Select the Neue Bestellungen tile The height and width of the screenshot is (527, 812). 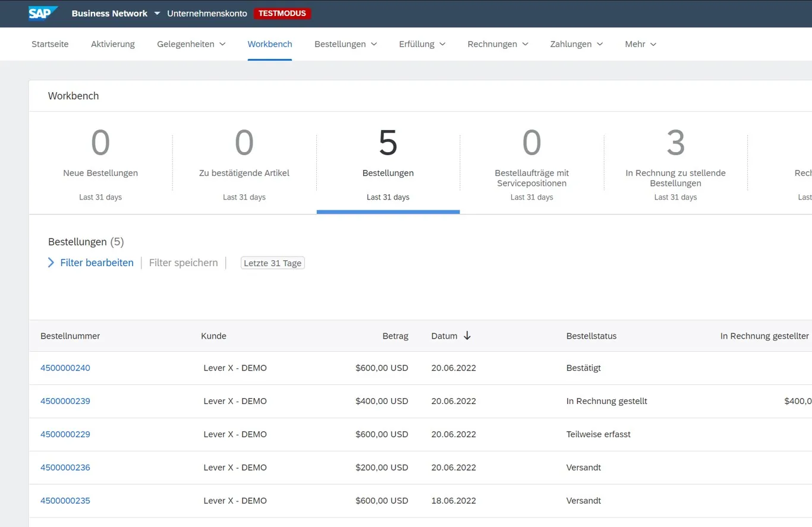pos(100,163)
